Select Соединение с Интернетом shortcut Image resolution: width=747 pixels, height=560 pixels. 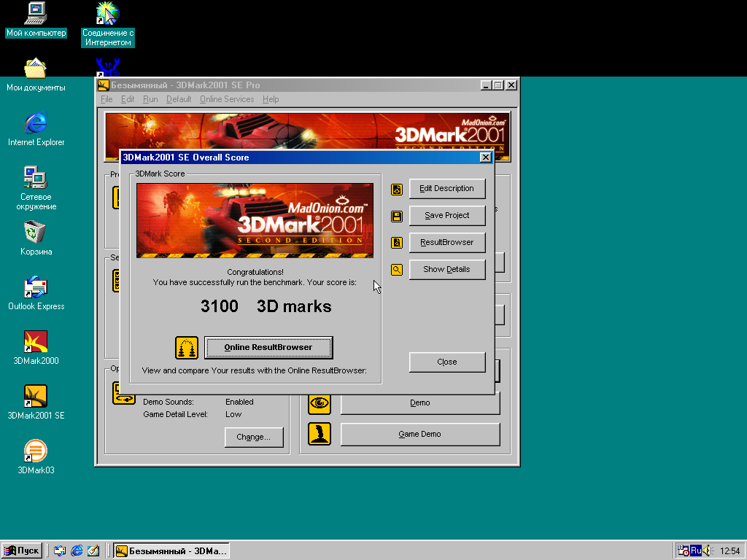[x=108, y=24]
